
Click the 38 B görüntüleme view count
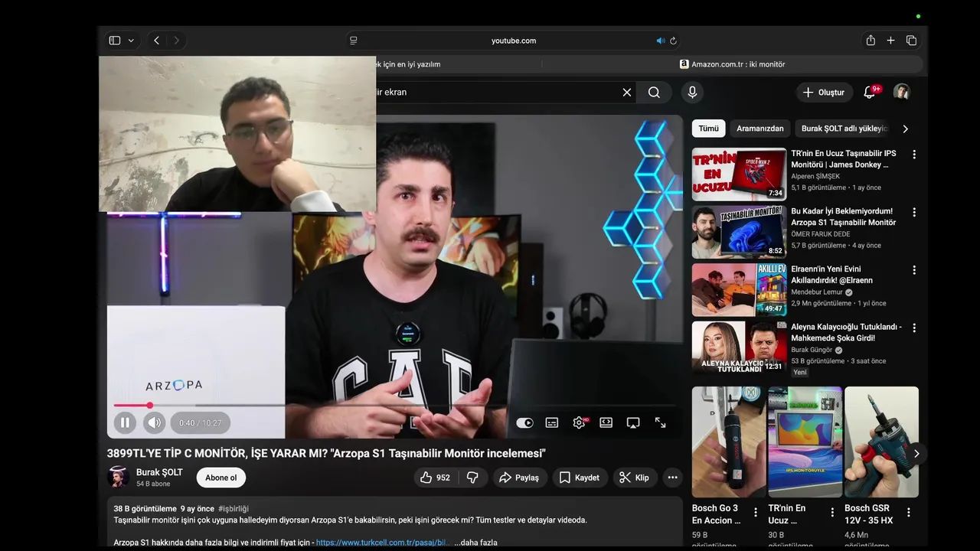click(x=145, y=508)
